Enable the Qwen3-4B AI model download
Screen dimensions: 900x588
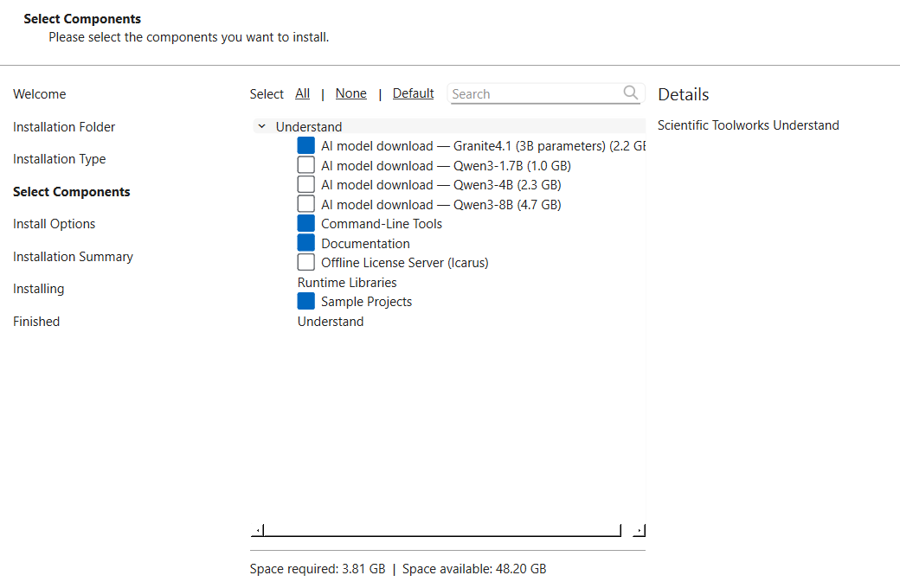click(306, 185)
